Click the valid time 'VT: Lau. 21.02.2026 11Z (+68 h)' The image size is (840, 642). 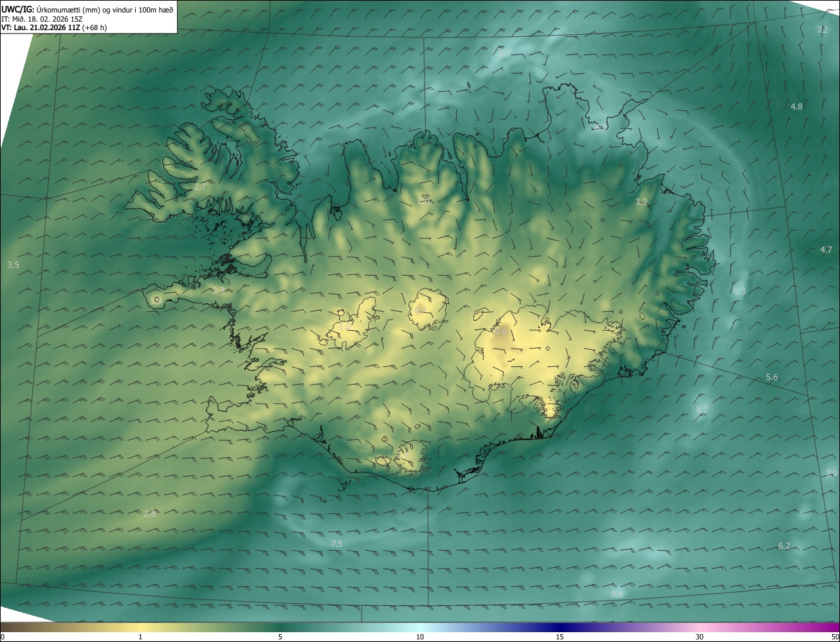tap(54, 28)
